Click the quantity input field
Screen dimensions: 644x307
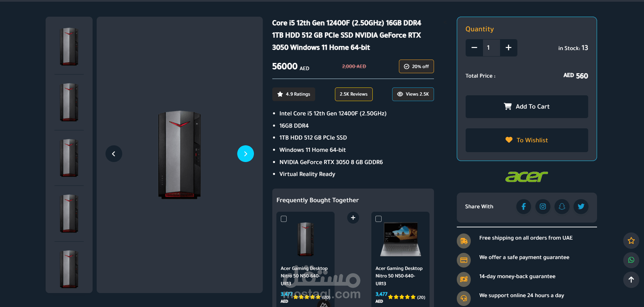pyautogui.click(x=492, y=48)
